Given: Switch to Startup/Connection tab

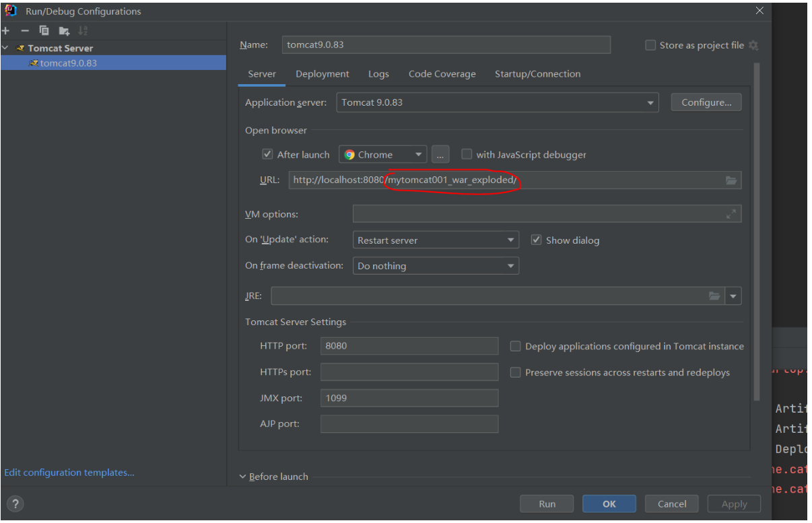Looking at the screenshot, I should pyautogui.click(x=538, y=74).
